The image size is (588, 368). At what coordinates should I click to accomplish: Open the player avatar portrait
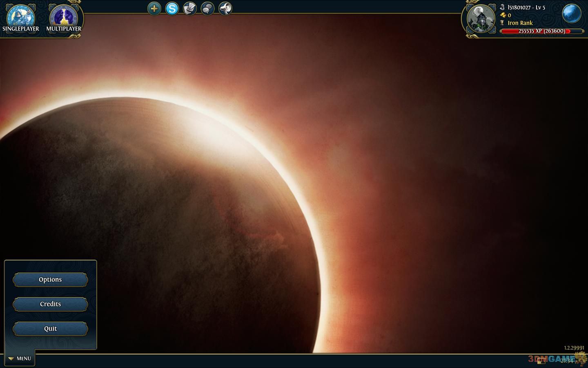point(481,19)
